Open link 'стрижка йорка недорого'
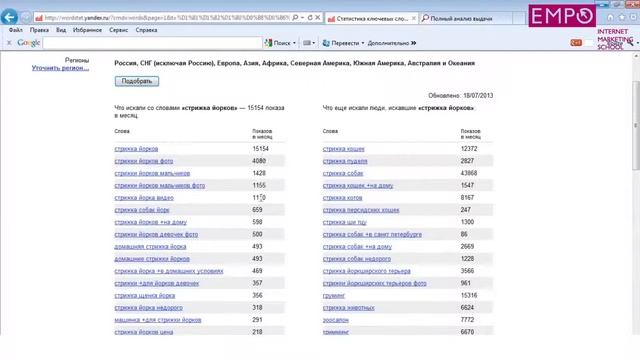 click(149, 308)
